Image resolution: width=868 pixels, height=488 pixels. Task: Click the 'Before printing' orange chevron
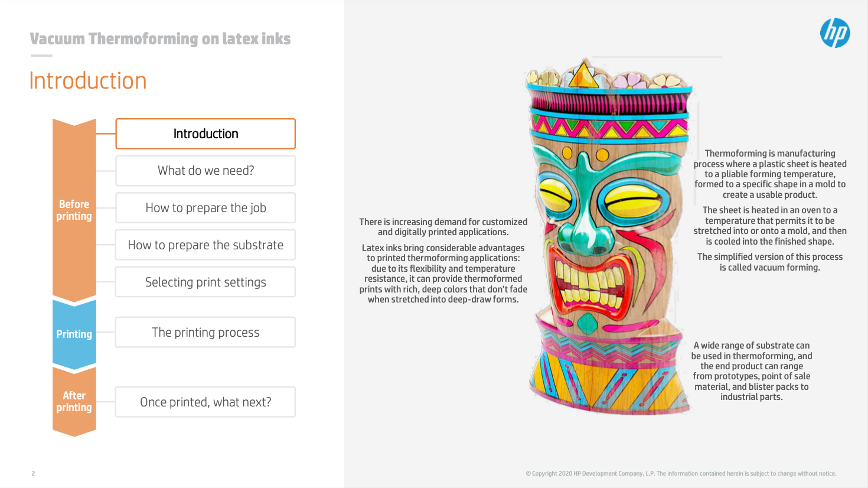click(x=74, y=210)
